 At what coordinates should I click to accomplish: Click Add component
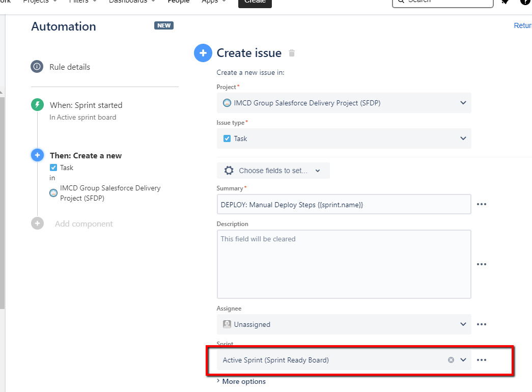click(x=84, y=223)
